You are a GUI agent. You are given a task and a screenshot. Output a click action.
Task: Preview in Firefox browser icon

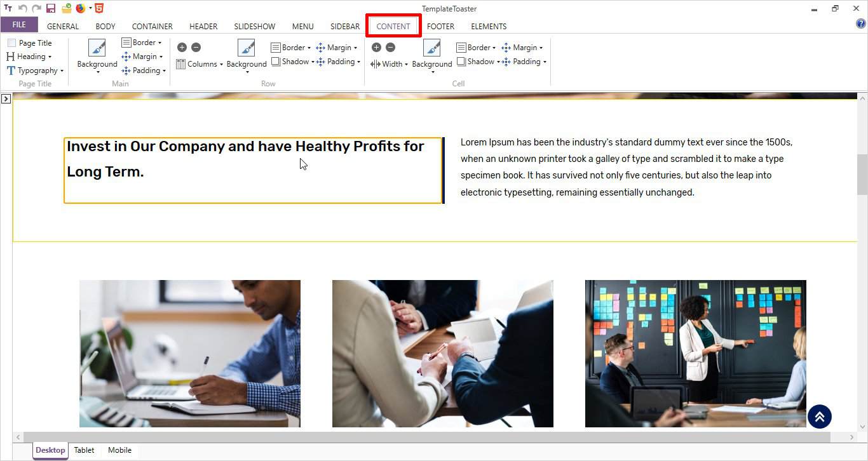click(81, 8)
